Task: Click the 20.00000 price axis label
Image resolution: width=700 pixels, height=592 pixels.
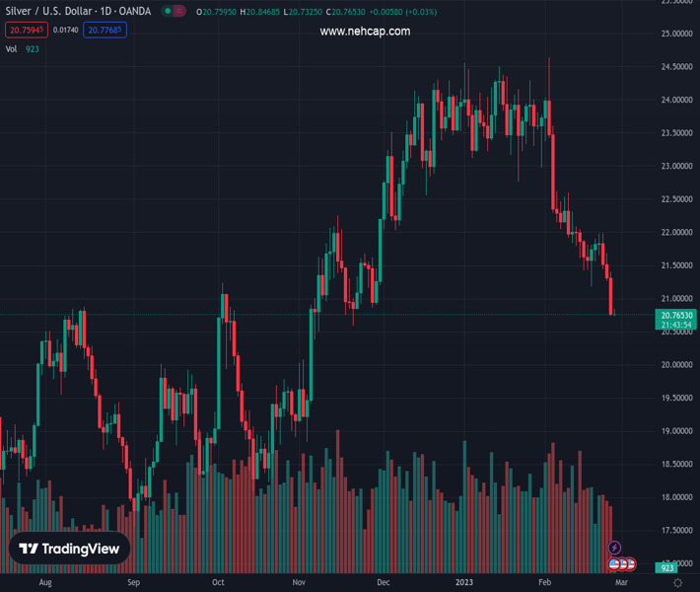Action: point(676,365)
